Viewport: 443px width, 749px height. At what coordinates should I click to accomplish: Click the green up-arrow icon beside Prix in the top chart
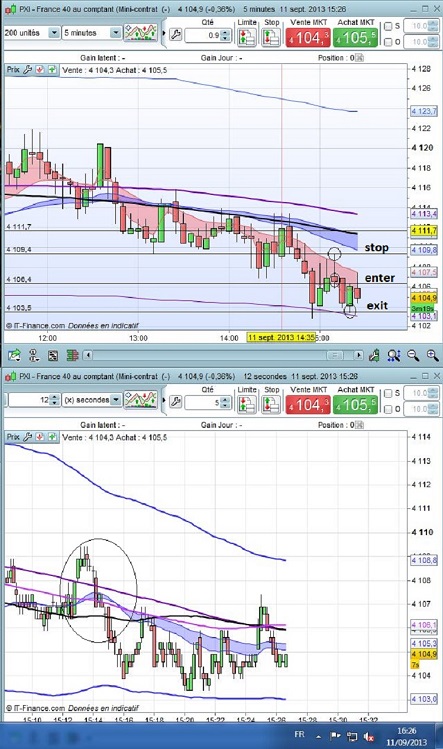click(52, 70)
